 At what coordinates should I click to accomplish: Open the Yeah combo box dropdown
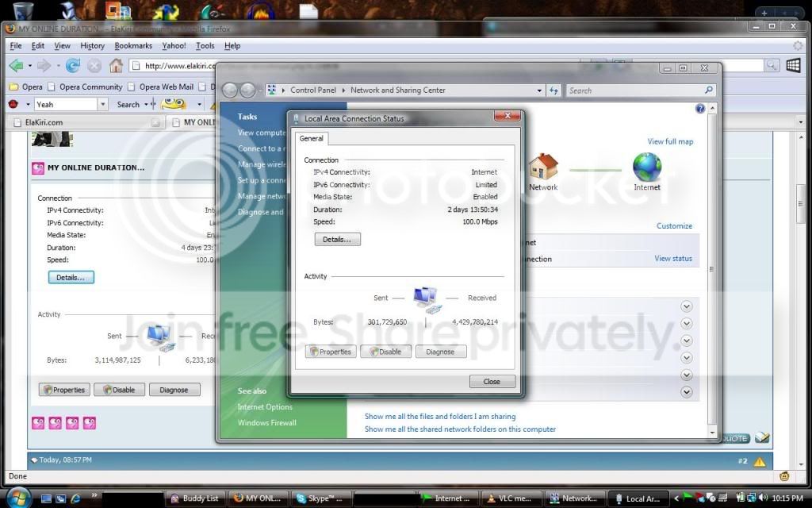pyautogui.click(x=102, y=104)
